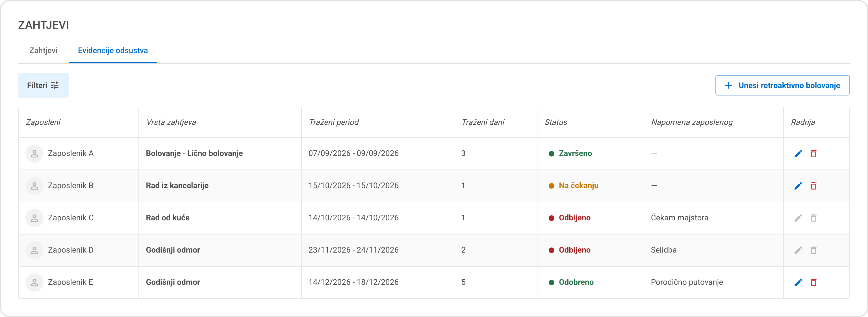Open Zaposlenik D's avatar
Screen dimensions: 868x317
tap(34, 250)
